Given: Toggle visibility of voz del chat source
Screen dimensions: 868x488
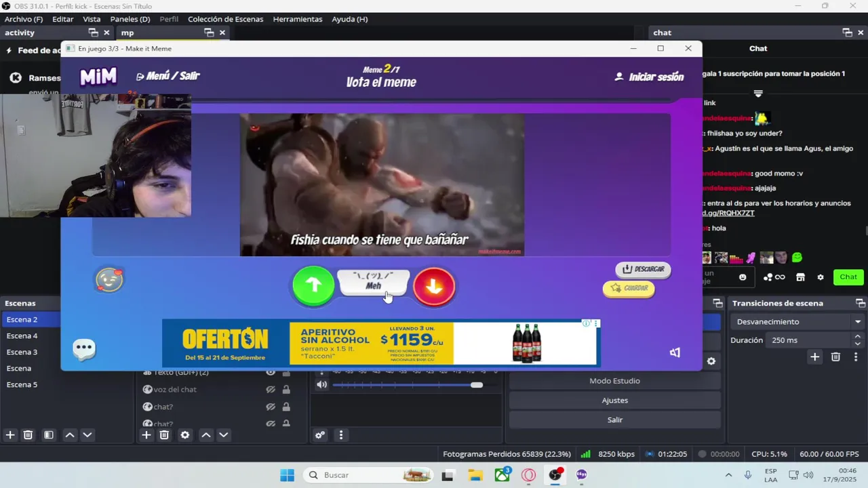Looking at the screenshot, I should (271, 389).
